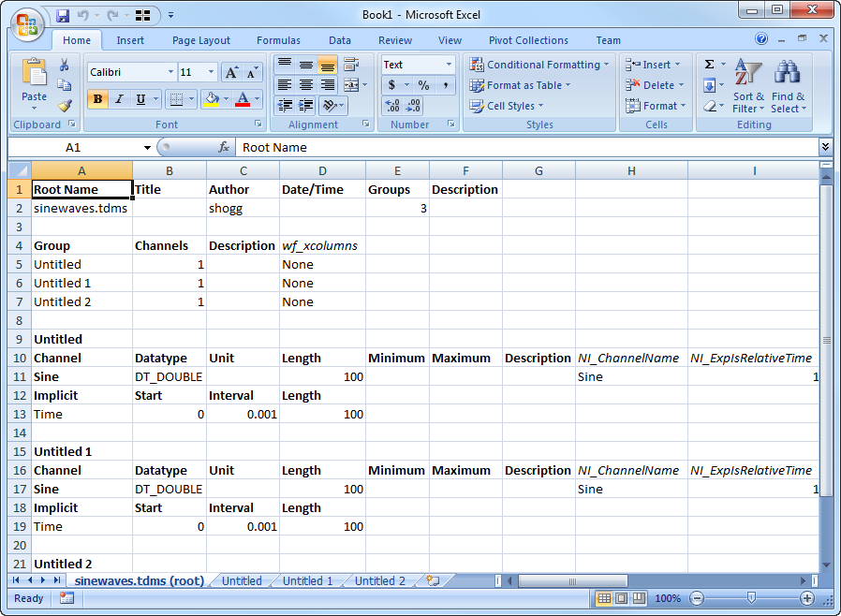This screenshot has height=616, width=841.
Task: Expand the font name Calibri dropdown
Action: coord(170,72)
